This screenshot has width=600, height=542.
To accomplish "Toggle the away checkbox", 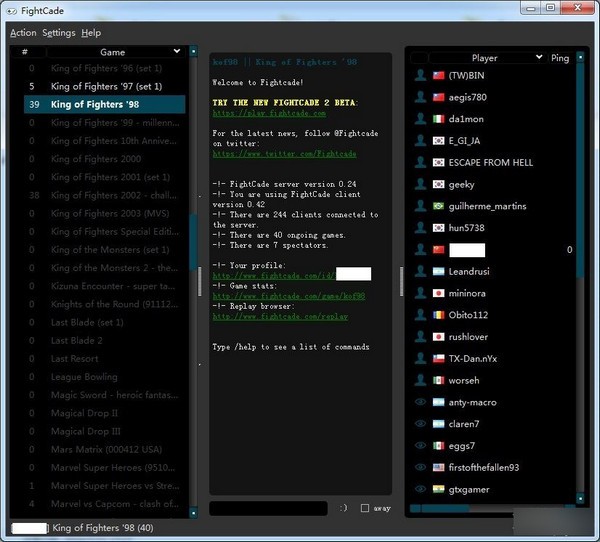I will tap(365, 508).
